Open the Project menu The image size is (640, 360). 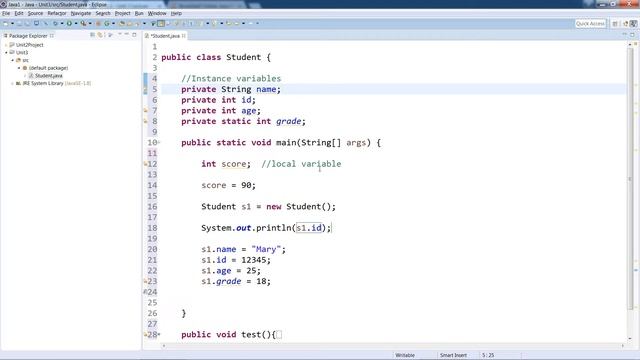tap(122, 13)
